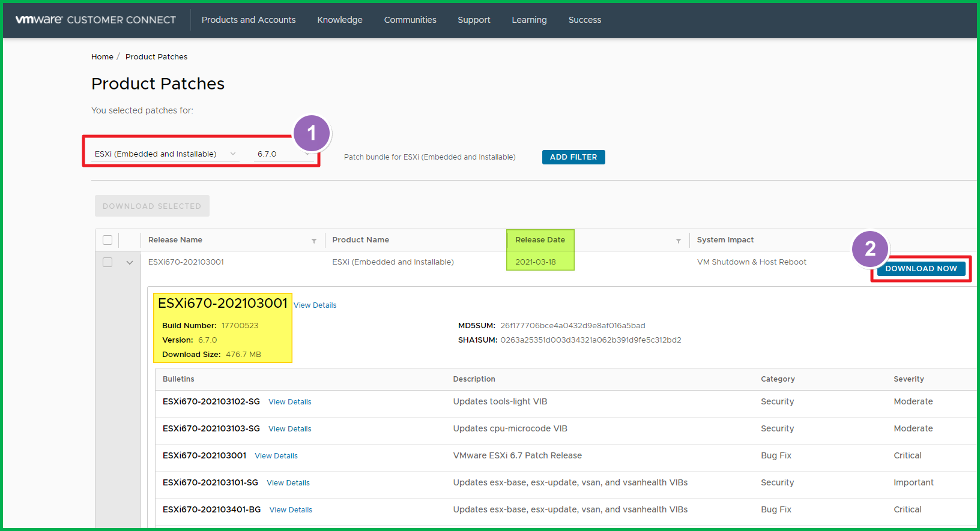
Task: Click the VMware Customer Connect logo
Action: (x=95, y=20)
